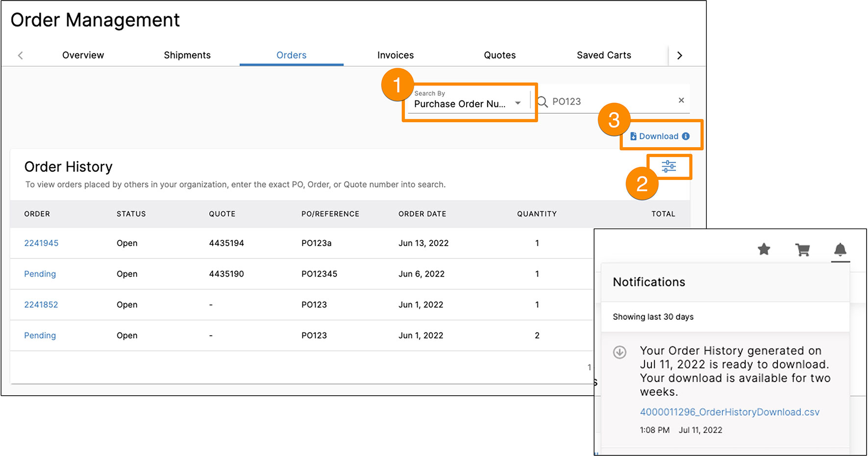Viewport: 868px width, 456px height.
Task: Download the order history
Action: tap(658, 136)
